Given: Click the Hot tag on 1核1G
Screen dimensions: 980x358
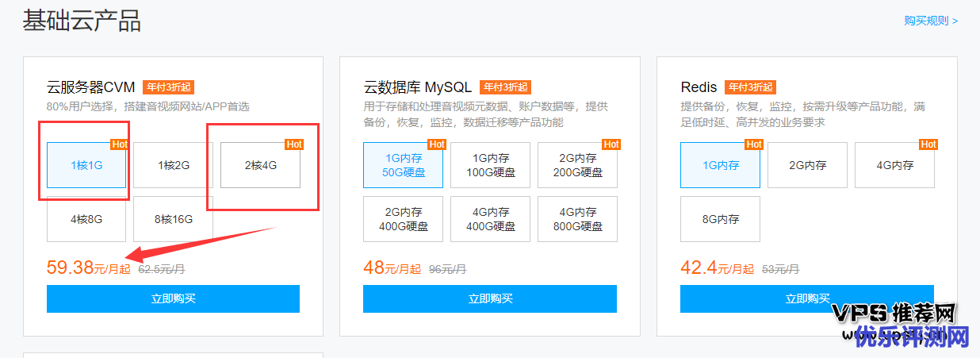Looking at the screenshot, I should pos(119,144).
